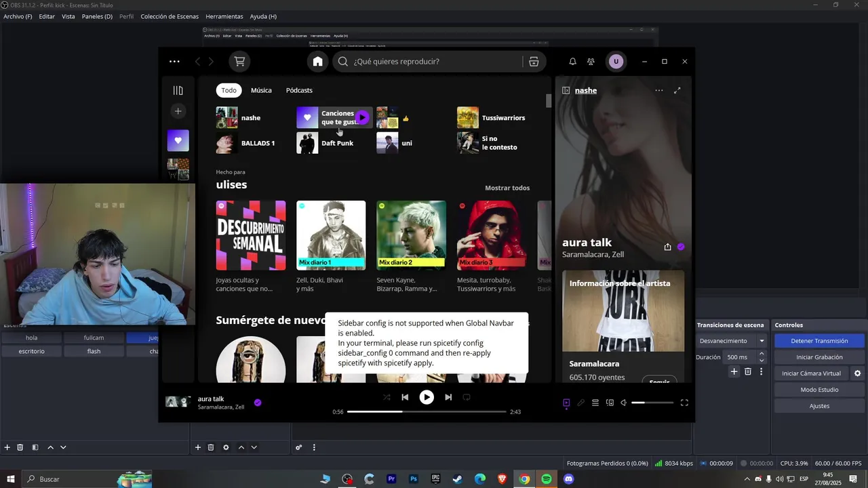Click Iniciar Cámara Virtual button

(811, 373)
